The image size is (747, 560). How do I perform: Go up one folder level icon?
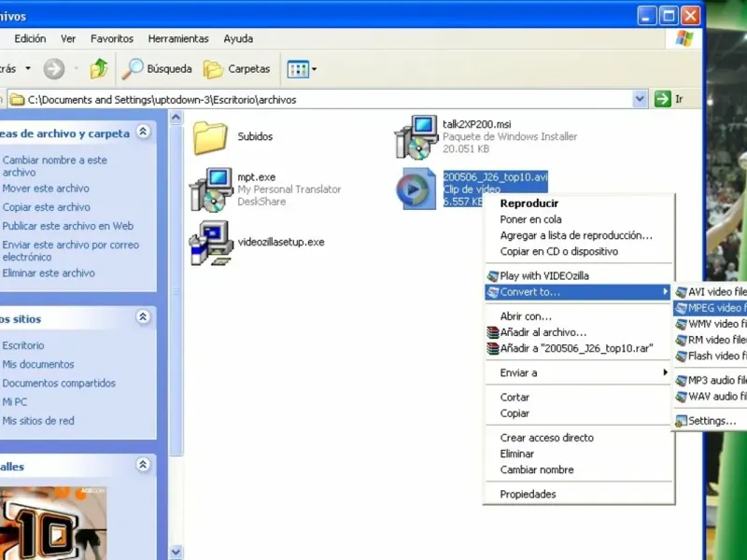point(99,69)
